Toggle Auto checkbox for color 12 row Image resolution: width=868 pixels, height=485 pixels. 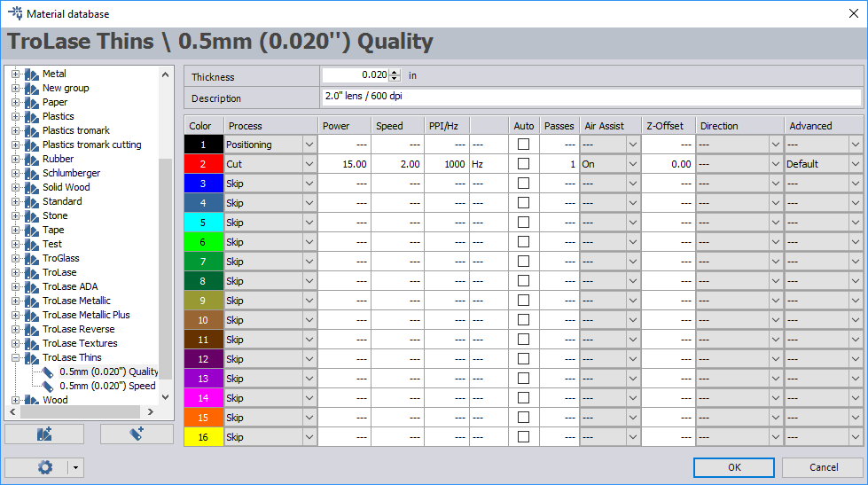coord(523,359)
